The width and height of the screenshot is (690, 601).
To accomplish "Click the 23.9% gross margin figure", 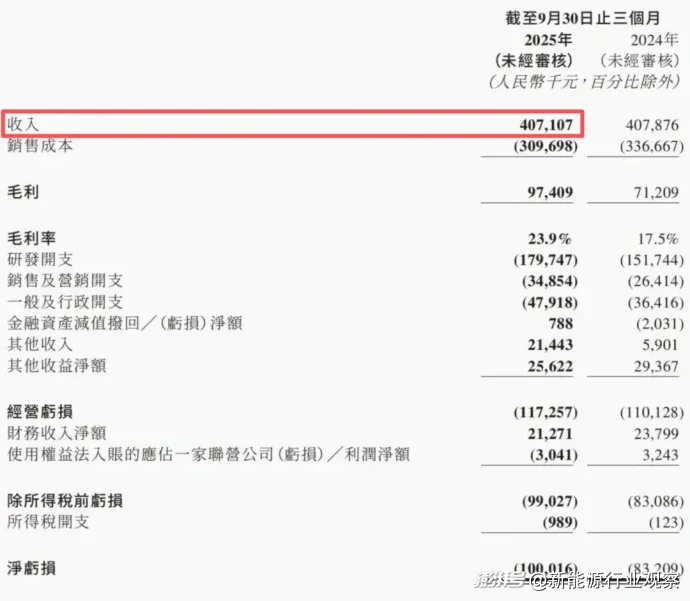I will click(x=549, y=240).
